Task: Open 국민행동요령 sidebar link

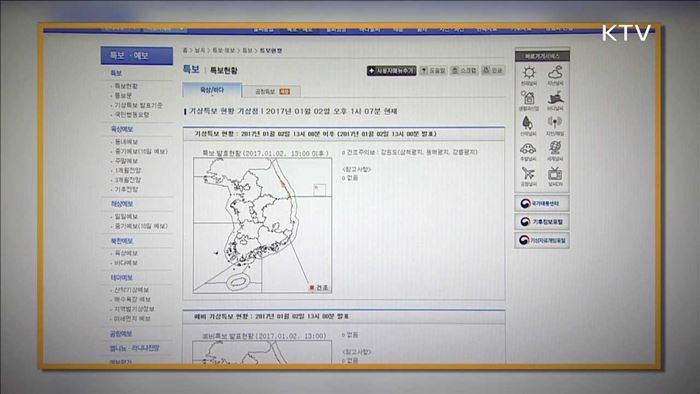Action: point(132,115)
